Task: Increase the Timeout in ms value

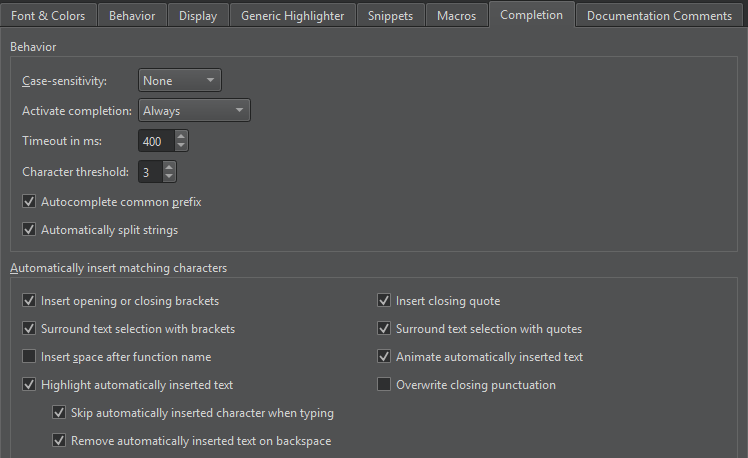Action: (x=181, y=137)
